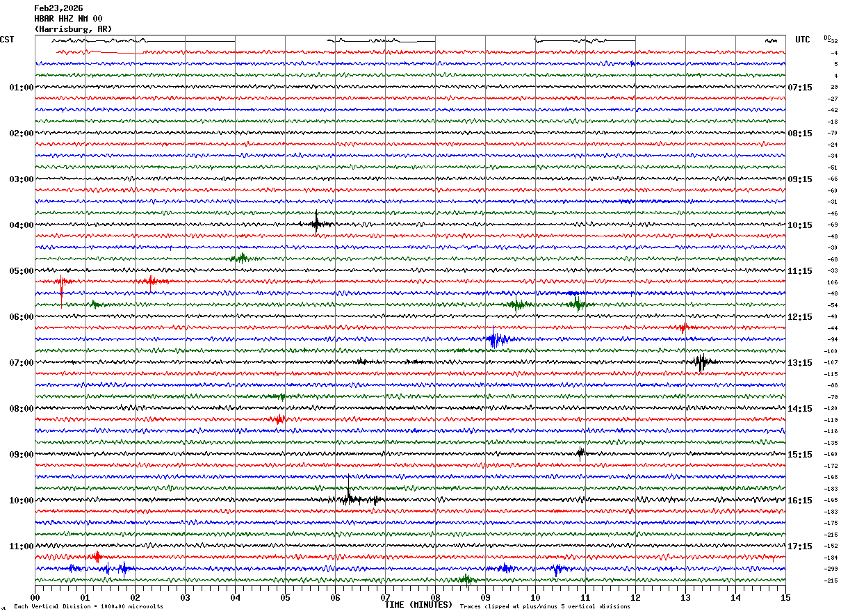Click the UTC timezone label
The image size is (841, 616).
[x=803, y=40]
